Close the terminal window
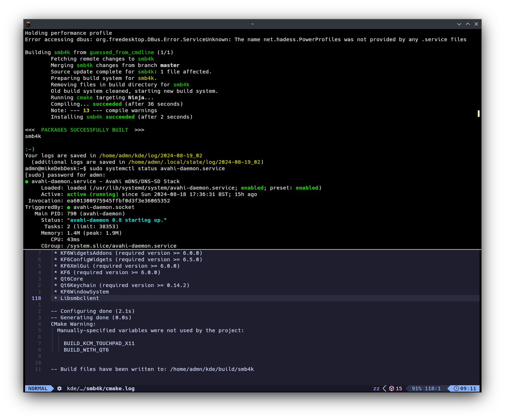 tap(476, 24)
